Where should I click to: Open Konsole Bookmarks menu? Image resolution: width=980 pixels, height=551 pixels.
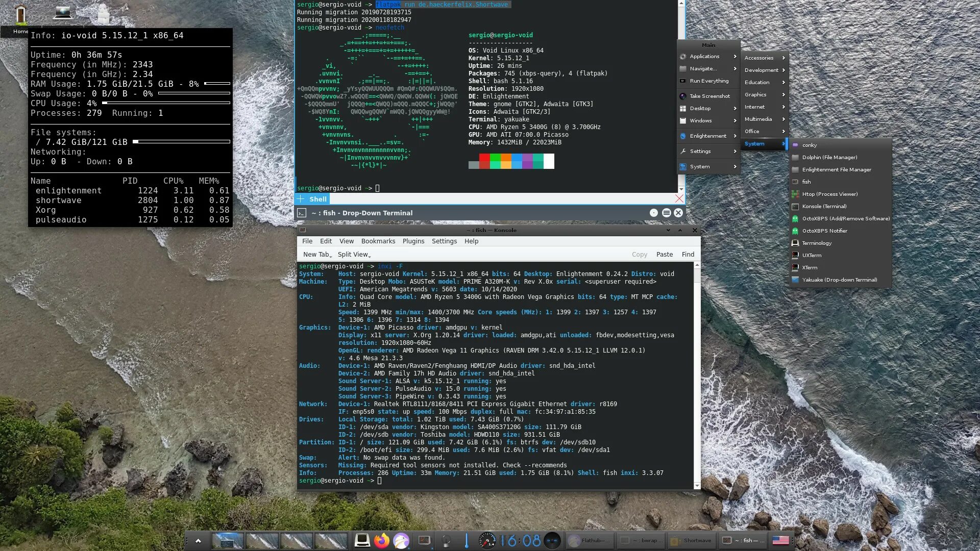(x=378, y=241)
